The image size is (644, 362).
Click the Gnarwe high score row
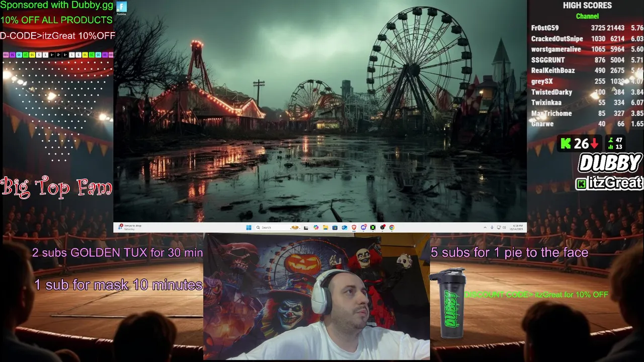[587, 124]
